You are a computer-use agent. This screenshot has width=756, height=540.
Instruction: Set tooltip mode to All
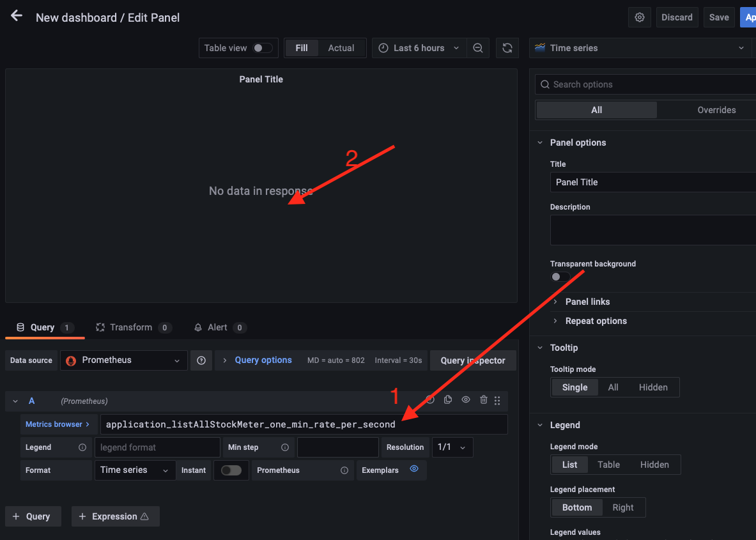tap(613, 387)
